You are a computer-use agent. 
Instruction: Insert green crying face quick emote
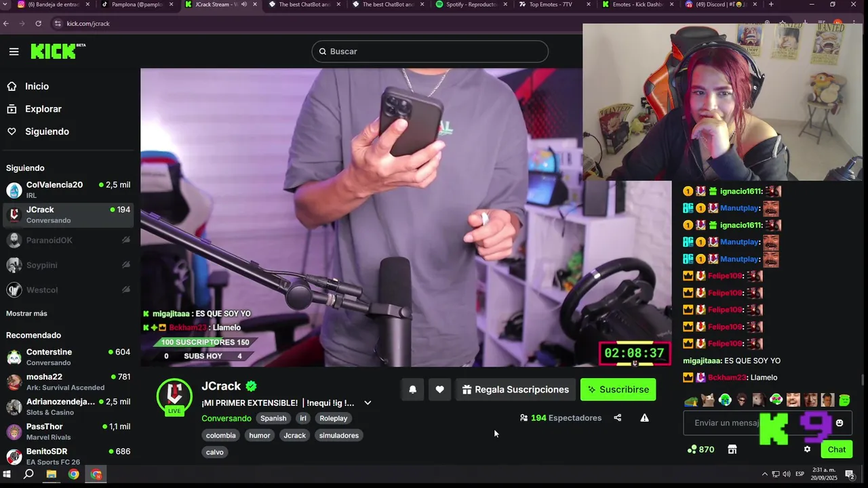click(x=725, y=400)
